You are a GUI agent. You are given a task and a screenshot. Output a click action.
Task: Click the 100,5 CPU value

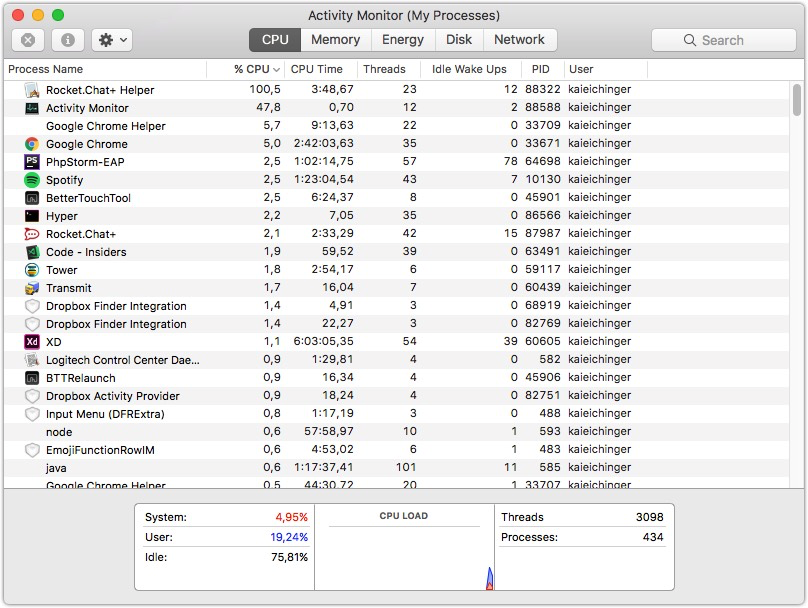pos(265,90)
